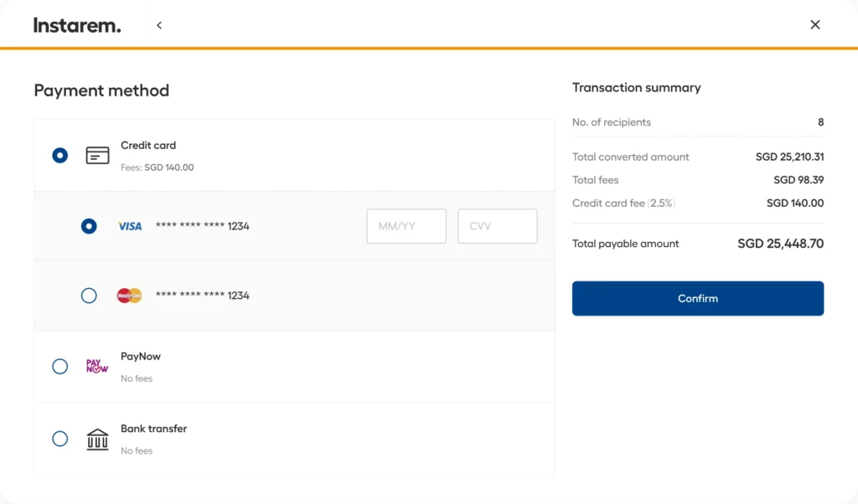Choose the VISA card ending 1234
The width and height of the screenshot is (858, 504).
coord(89,225)
